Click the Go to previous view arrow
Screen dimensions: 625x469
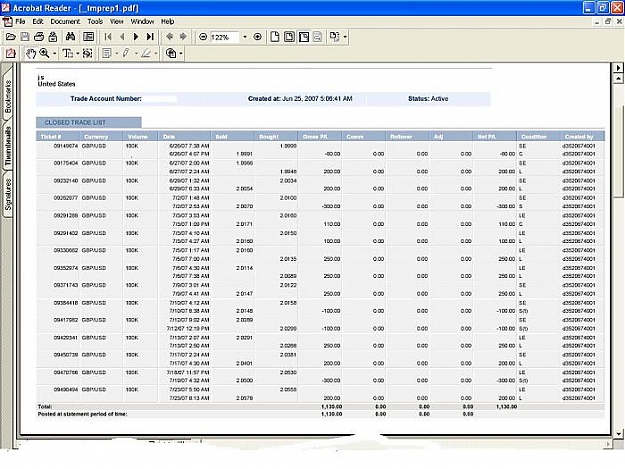click(x=169, y=37)
